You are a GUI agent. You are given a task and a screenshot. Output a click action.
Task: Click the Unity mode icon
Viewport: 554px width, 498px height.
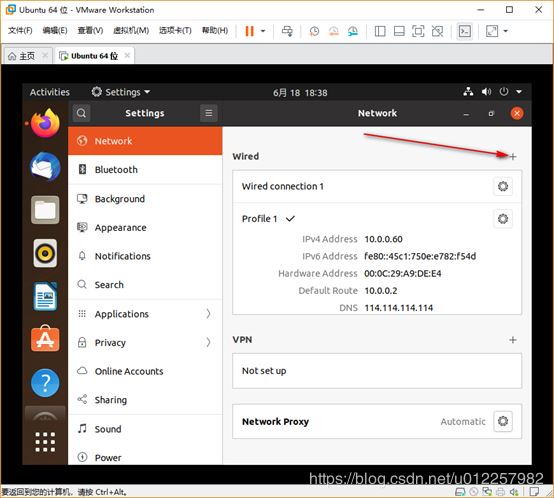(x=437, y=31)
